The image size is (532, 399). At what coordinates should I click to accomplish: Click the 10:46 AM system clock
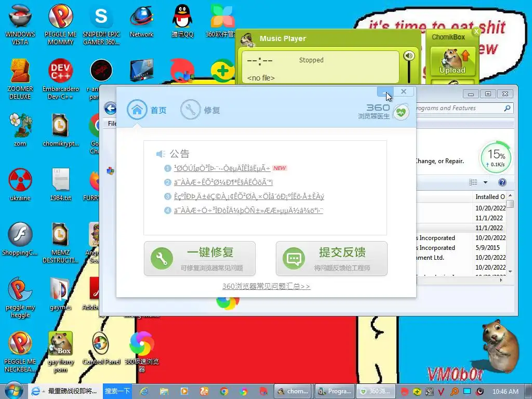point(505,391)
